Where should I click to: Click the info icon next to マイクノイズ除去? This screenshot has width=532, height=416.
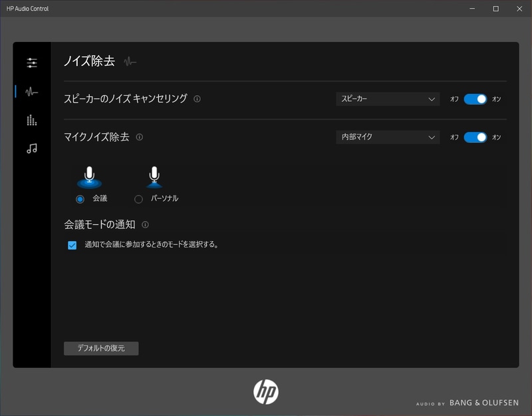[x=139, y=137]
